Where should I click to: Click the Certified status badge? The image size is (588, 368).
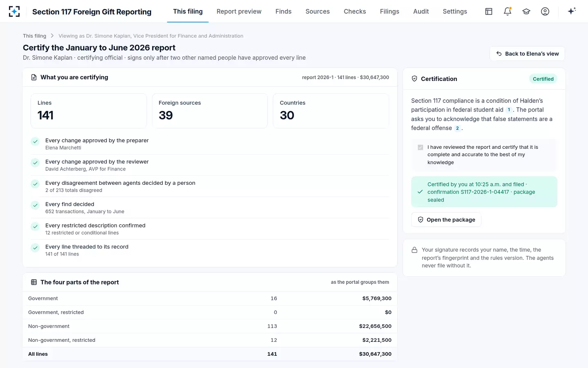pyautogui.click(x=543, y=79)
